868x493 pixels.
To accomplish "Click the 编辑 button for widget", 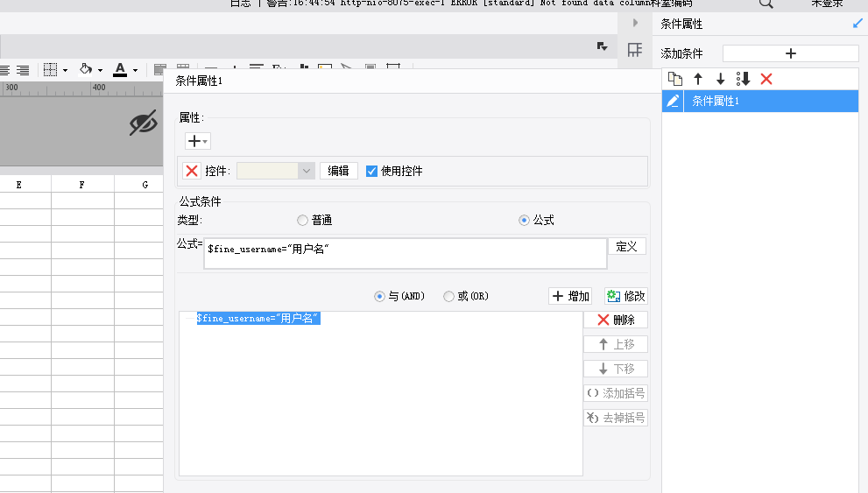I will pyautogui.click(x=338, y=171).
